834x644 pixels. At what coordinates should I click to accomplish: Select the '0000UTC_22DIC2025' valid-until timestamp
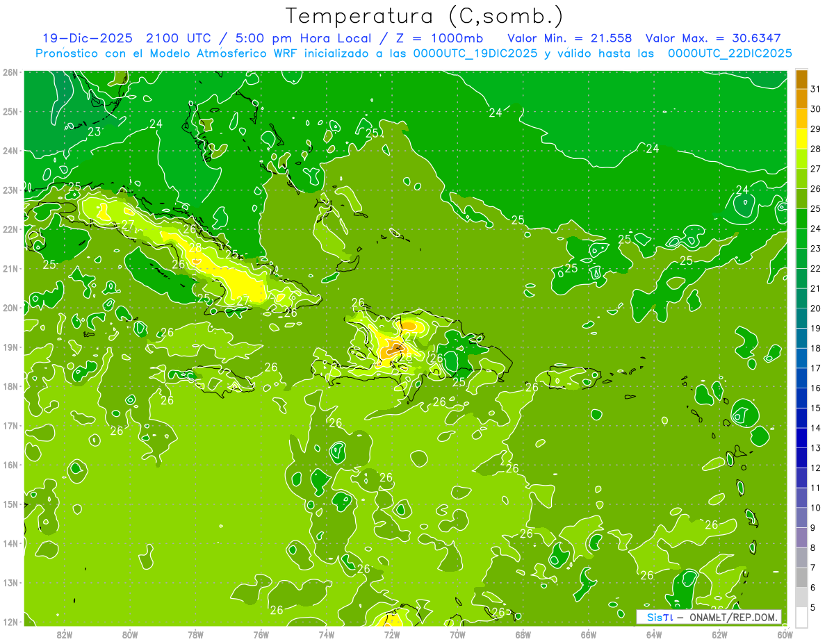730,53
